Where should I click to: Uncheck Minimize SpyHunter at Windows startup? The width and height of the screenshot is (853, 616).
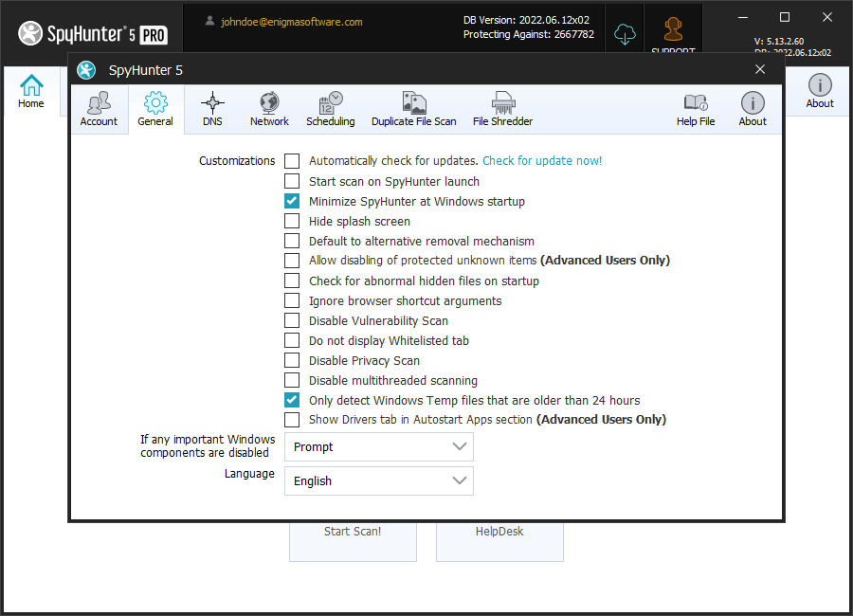click(x=292, y=201)
